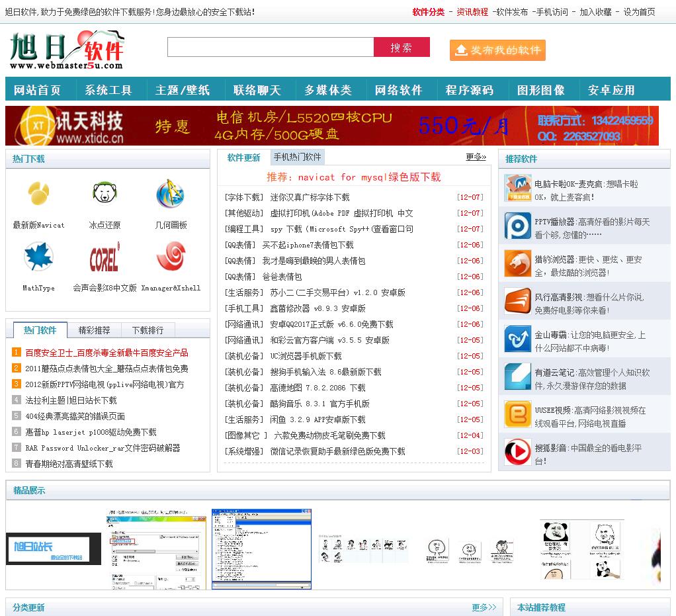Open the 虚拟打印机 Adobe PDF entry

(x=341, y=213)
